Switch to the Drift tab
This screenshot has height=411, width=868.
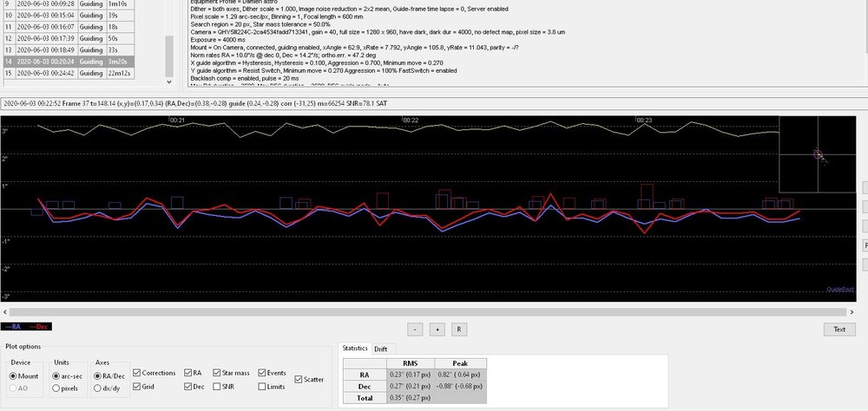coord(381,349)
